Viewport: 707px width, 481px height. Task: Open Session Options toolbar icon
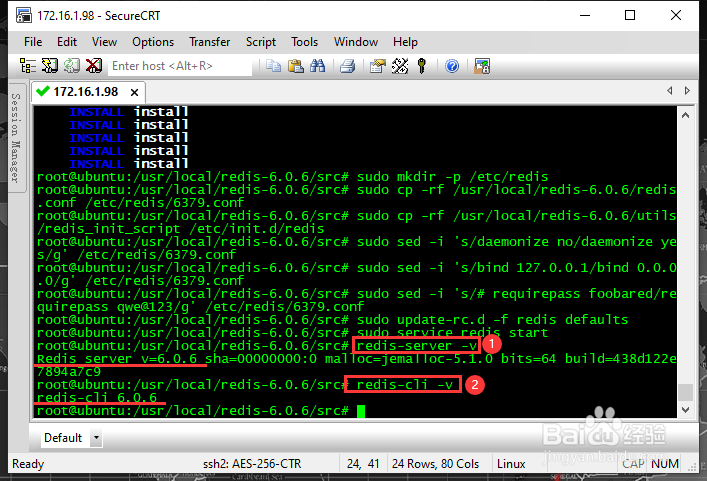pos(378,66)
